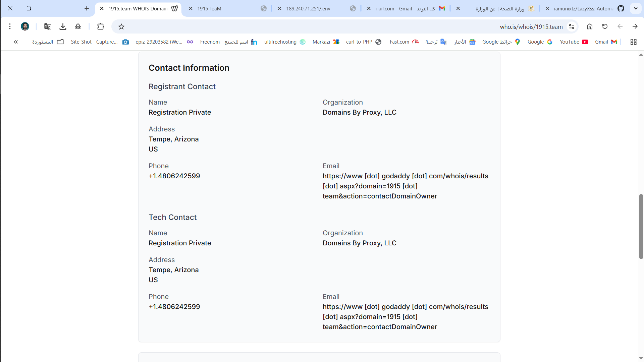Image resolution: width=644 pixels, height=362 pixels.
Task: Open the ultifreehosting bookmark
Action: pos(285,42)
